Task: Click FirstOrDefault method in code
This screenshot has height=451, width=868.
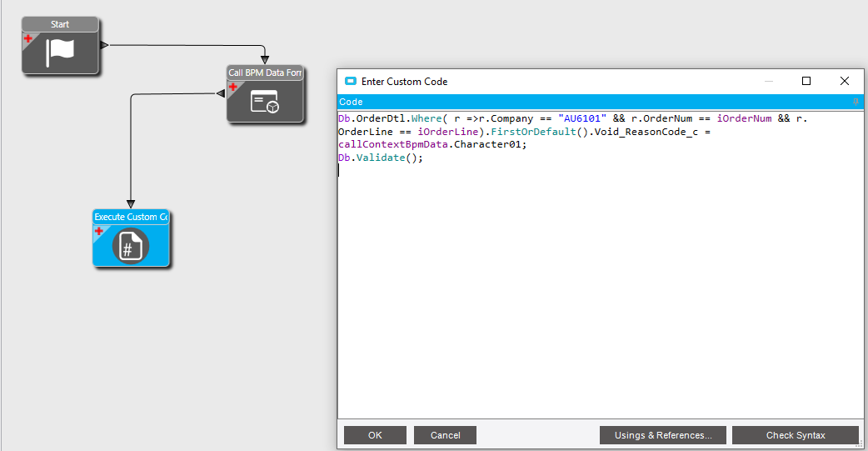Action: coord(534,132)
